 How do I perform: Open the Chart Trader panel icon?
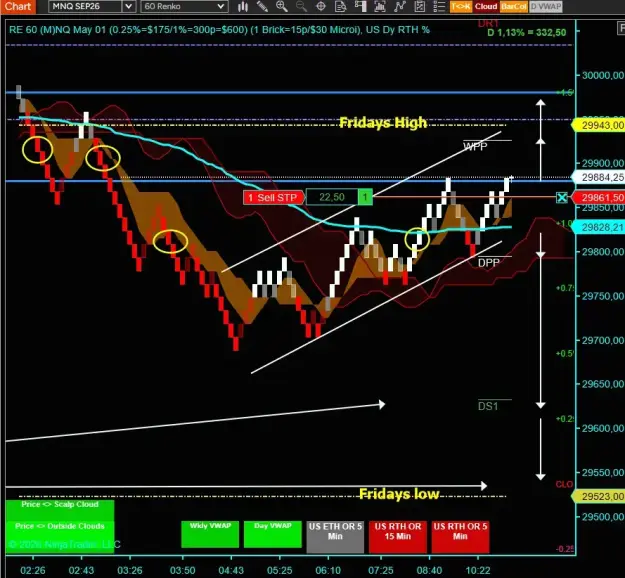[360, 6]
